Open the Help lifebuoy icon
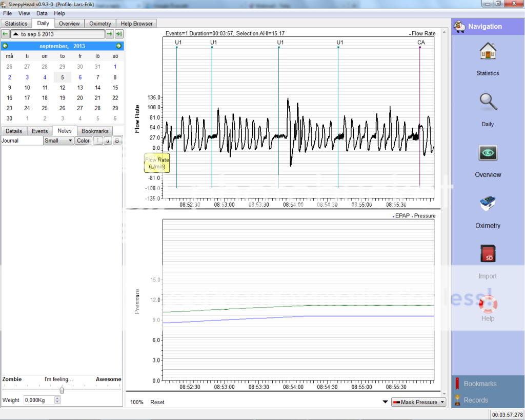This screenshot has width=525, height=420. pos(487,304)
